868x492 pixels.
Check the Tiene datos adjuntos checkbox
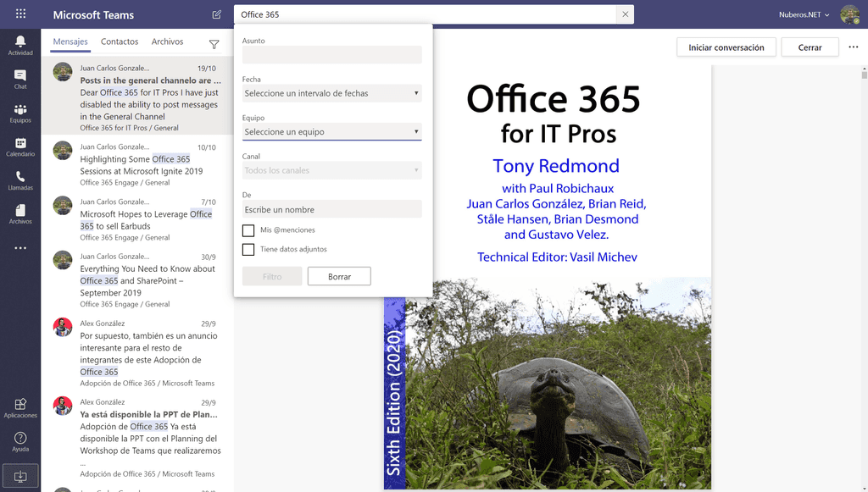point(248,250)
